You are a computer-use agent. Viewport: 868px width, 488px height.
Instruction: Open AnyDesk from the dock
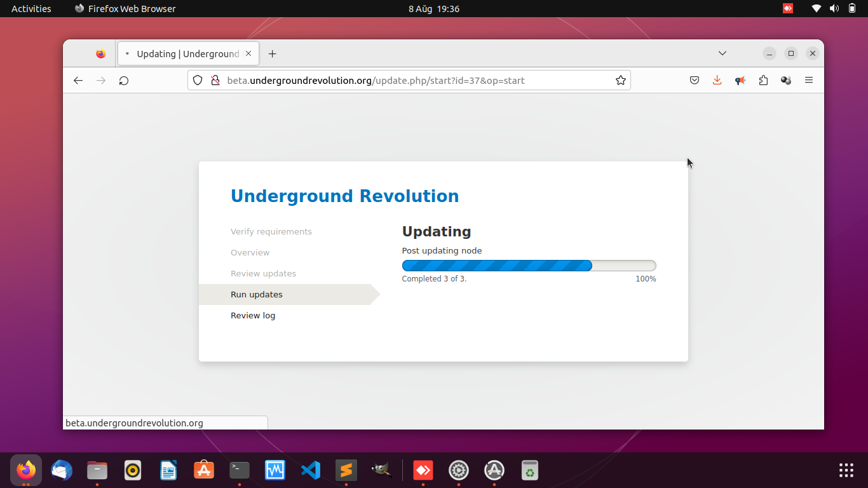[x=423, y=470]
